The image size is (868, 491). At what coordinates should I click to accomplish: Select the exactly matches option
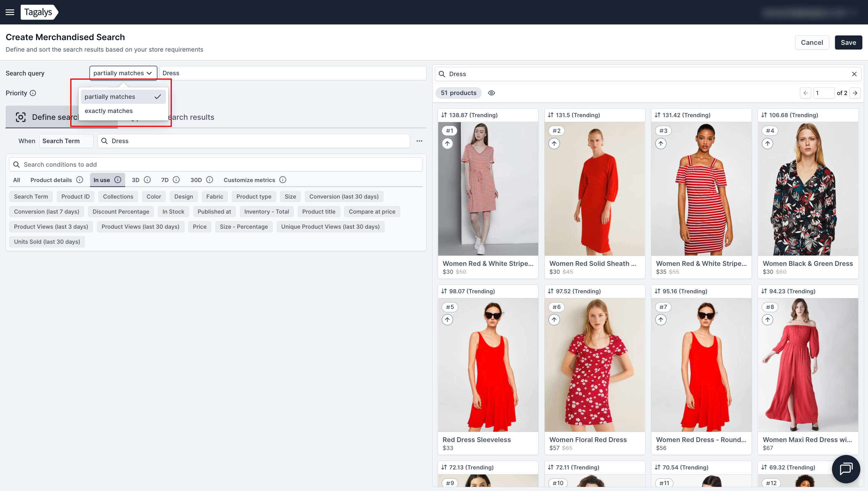[x=109, y=111]
